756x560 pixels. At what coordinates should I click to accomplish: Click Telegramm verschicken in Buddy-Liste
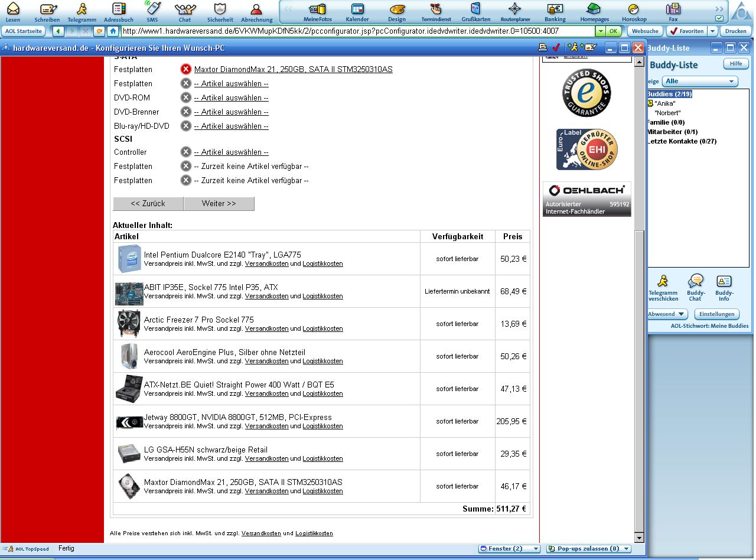coord(663,288)
